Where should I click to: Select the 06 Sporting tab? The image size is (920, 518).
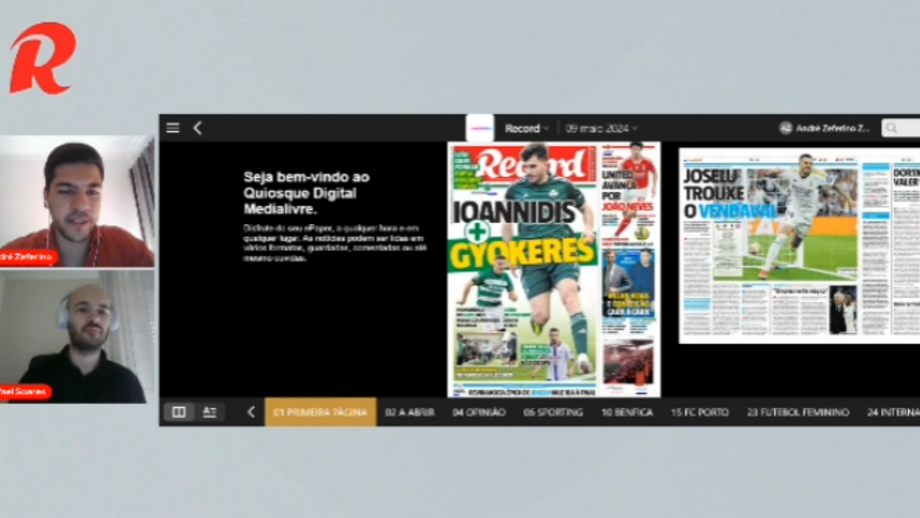[x=553, y=412]
